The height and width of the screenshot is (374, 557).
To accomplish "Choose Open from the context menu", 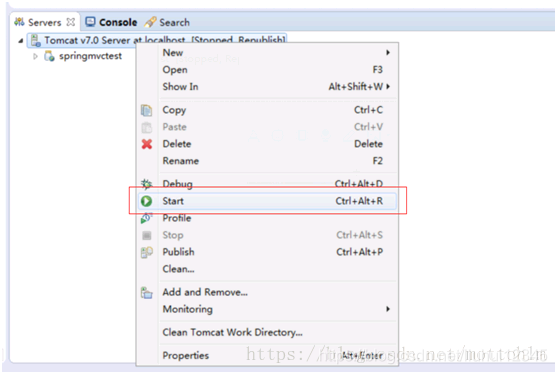I will pyautogui.click(x=267, y=70).
